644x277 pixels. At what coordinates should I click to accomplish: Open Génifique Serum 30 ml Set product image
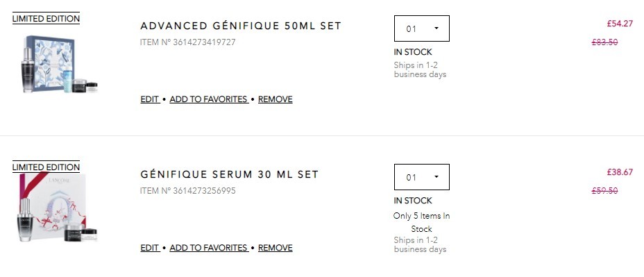(x=58, y=208)
